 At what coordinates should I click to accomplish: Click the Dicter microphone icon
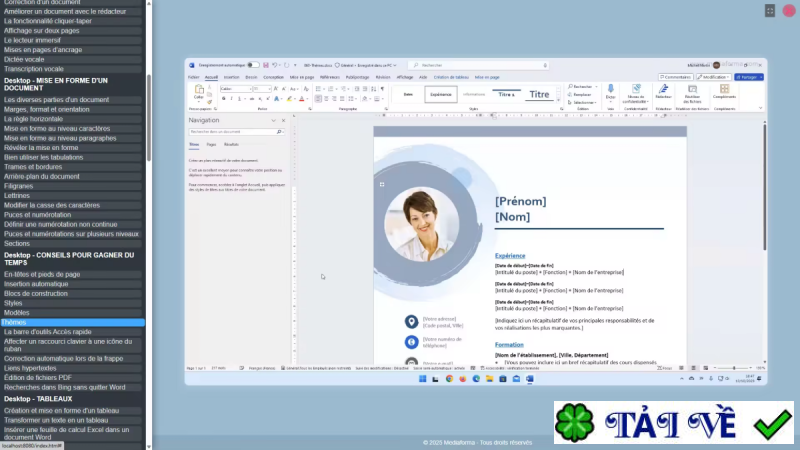[611, 90]
